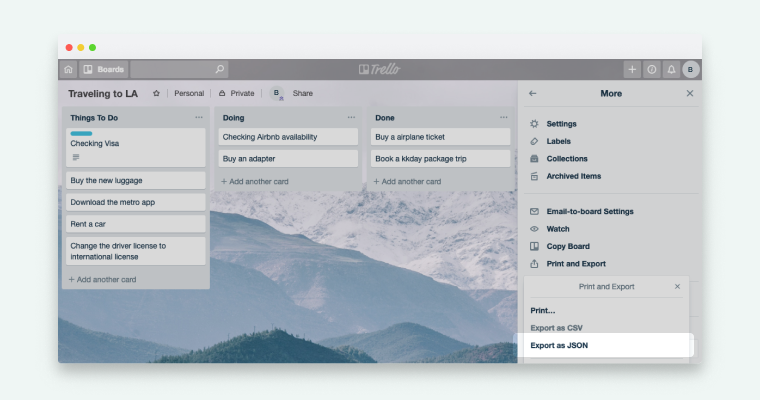Open the B account avatar in header
760x400 pixels.
pos(691,69)
